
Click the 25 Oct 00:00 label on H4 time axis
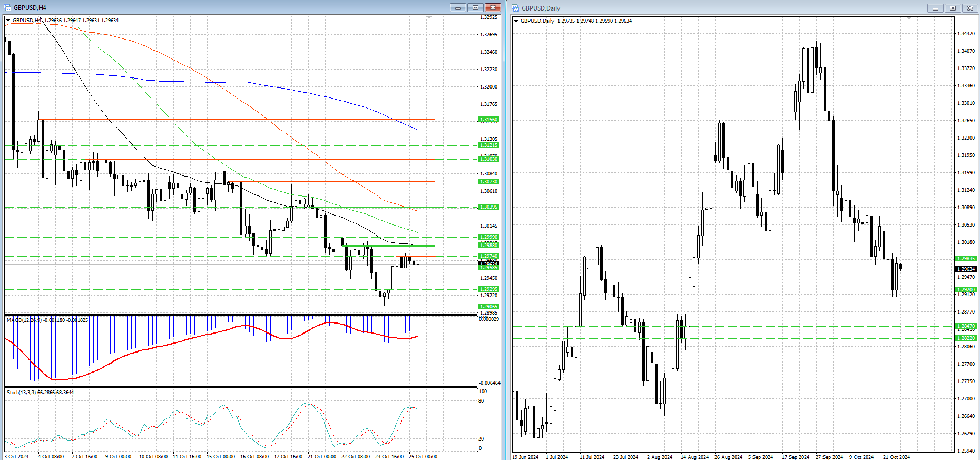[x=423, y=457]
